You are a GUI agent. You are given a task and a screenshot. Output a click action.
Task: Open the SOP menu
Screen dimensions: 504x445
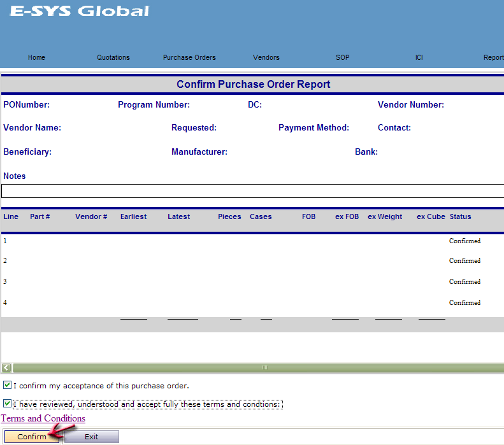click(343, 57)
